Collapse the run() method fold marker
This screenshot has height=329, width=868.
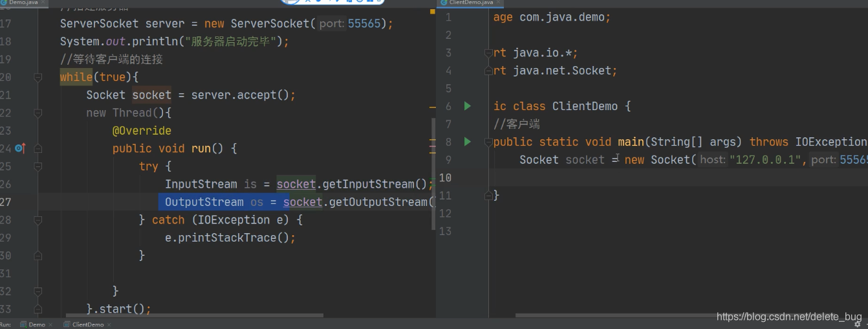[x=38, y=148]
